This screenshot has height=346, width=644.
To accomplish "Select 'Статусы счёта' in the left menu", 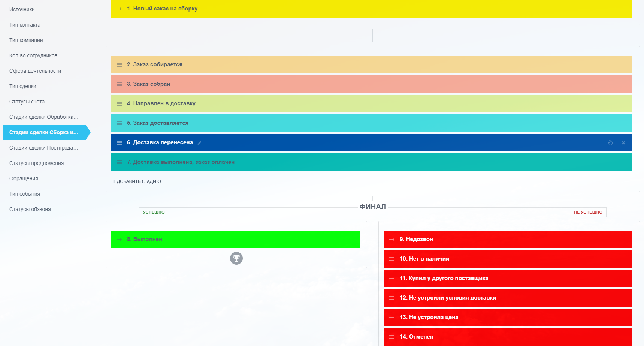I will pyautogui.click(x=27, y=102).
